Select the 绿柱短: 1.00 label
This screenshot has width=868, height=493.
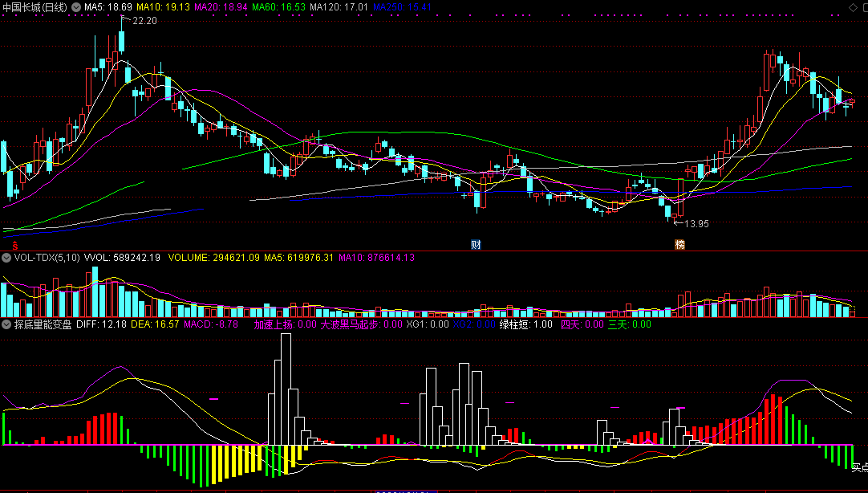coord(526,324)
